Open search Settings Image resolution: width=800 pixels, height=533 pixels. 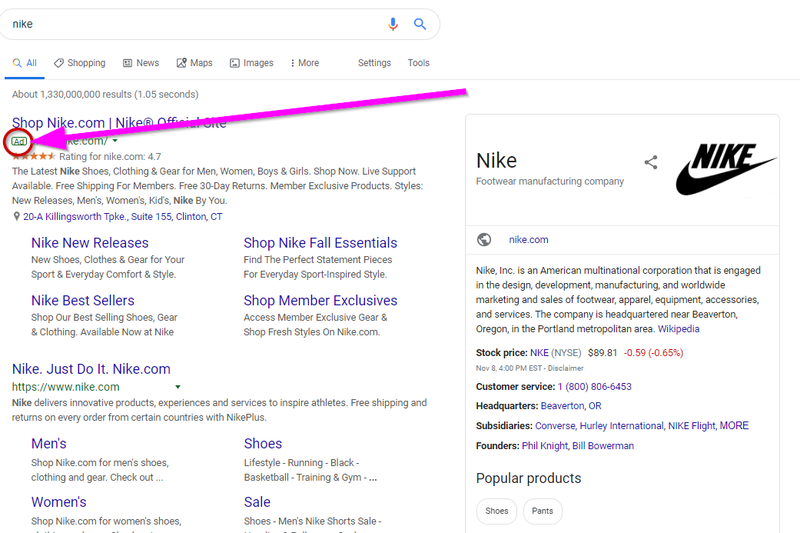click(374, 63)
